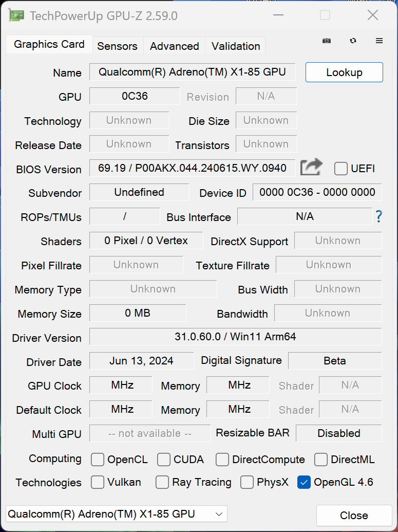
Task: Go to the Validation tab
Action: pyautogui.click(x=236, y=46)
